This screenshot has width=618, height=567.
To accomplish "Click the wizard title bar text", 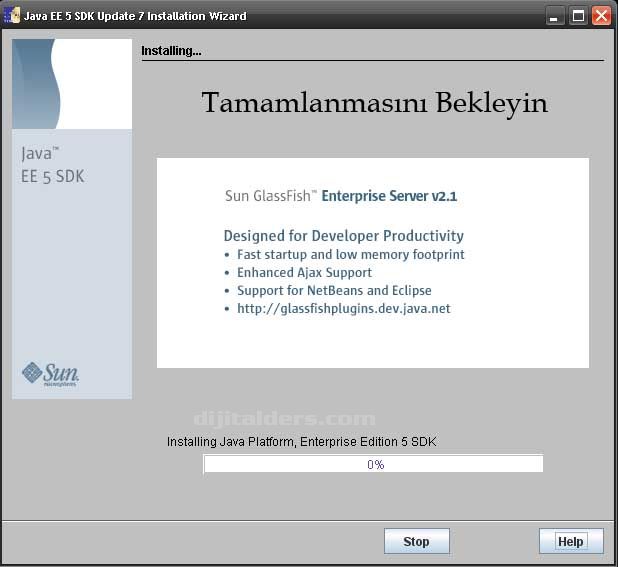I will pos(135,16).
